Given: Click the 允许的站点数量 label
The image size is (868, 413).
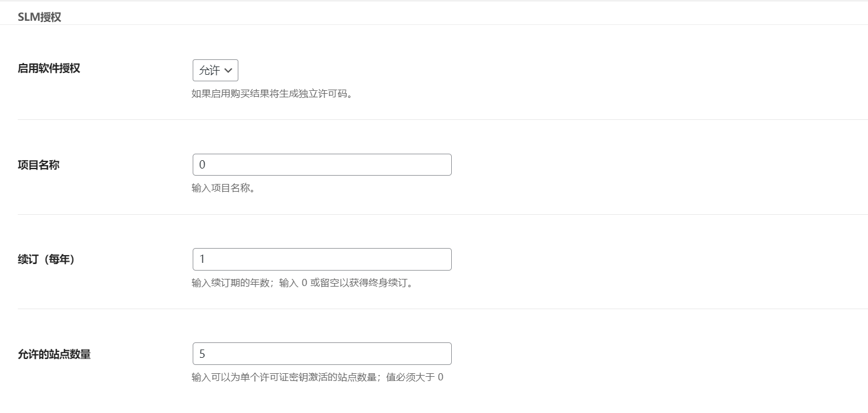Looking at the screenshot, I should click(54, 354).
